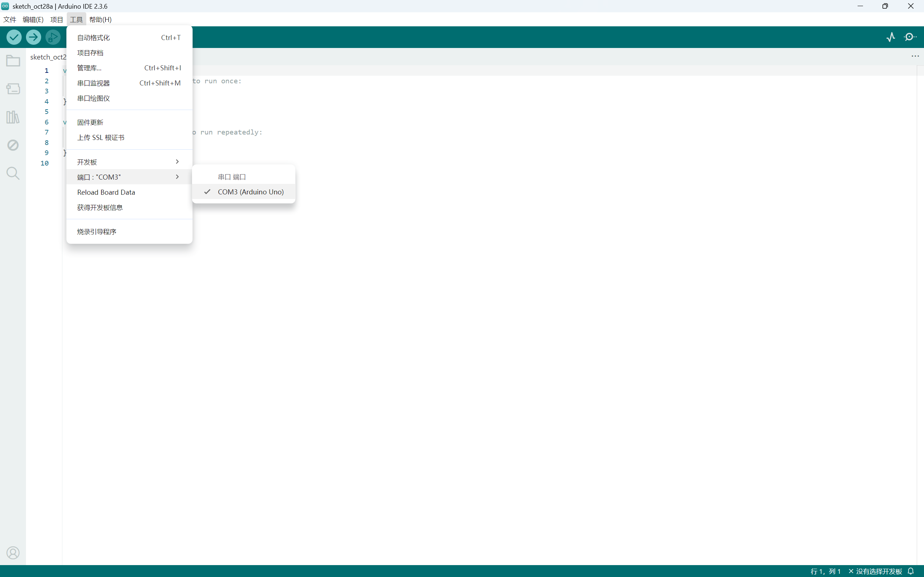This screenshot has height=577, width=924.
Task: Click the Verify checkmark button
Action: (x=14, y=37)
